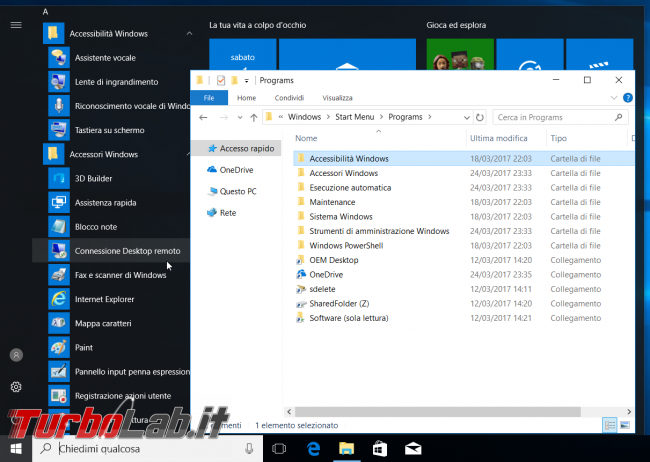Image resolution: width=650 pixels, height=462 pixels.
Task: Switch to large icons view layout
Action: (625, 425)
